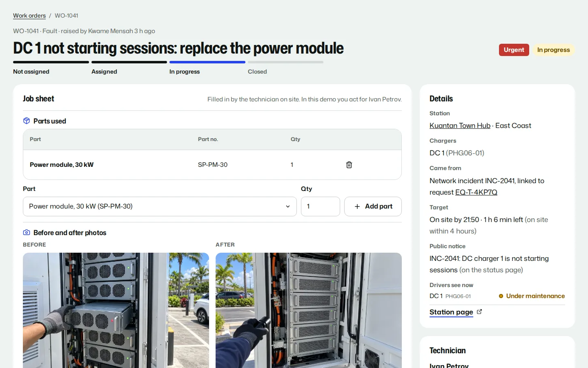
Task: Select the In progress step in the tracker
Action: [x=207, y=68]
